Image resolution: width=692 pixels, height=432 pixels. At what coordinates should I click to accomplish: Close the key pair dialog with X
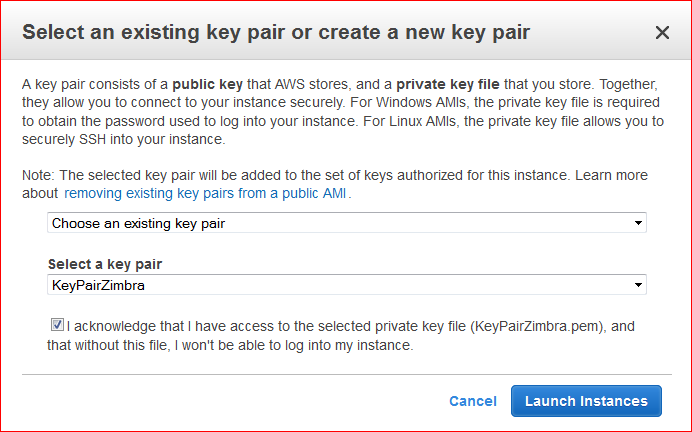point(662,33)
